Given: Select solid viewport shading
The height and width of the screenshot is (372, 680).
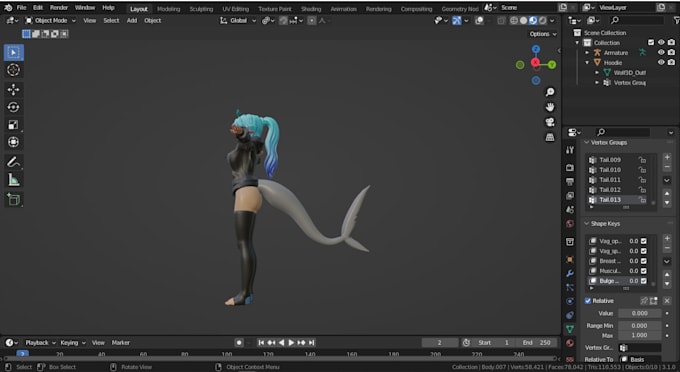Looking at the screenshot, I should point(523,20).
